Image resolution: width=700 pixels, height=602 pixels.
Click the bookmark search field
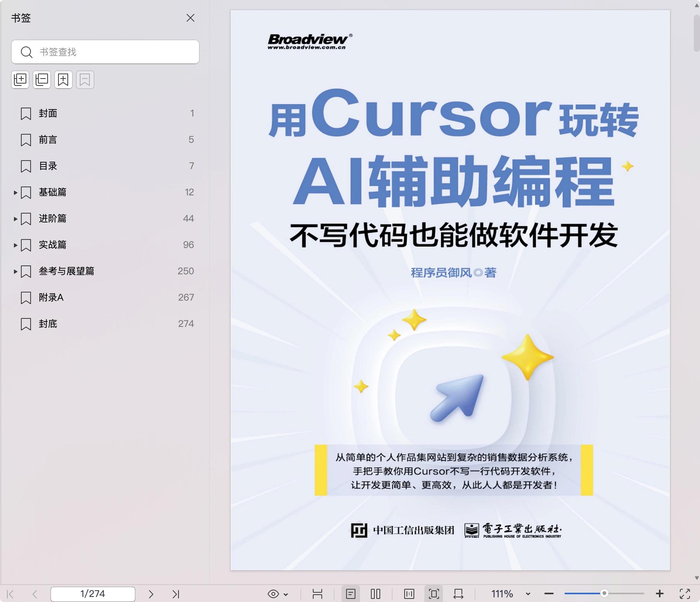105,52
